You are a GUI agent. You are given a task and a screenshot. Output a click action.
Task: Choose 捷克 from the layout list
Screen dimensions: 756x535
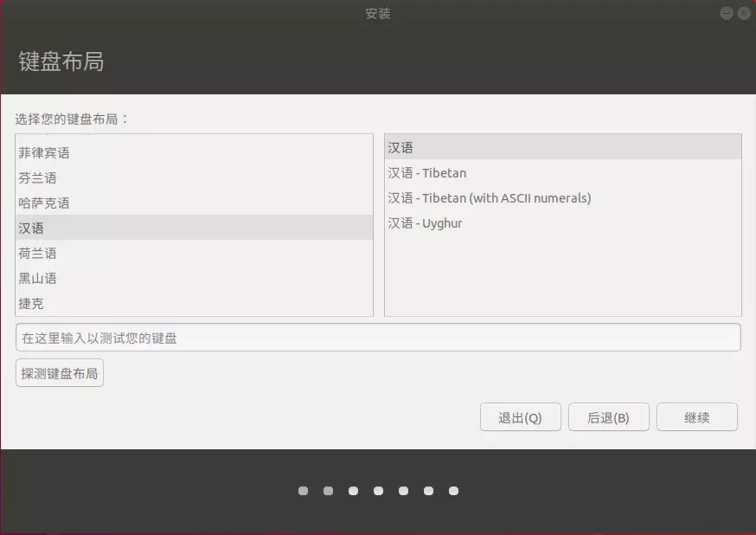click(31, 303)
